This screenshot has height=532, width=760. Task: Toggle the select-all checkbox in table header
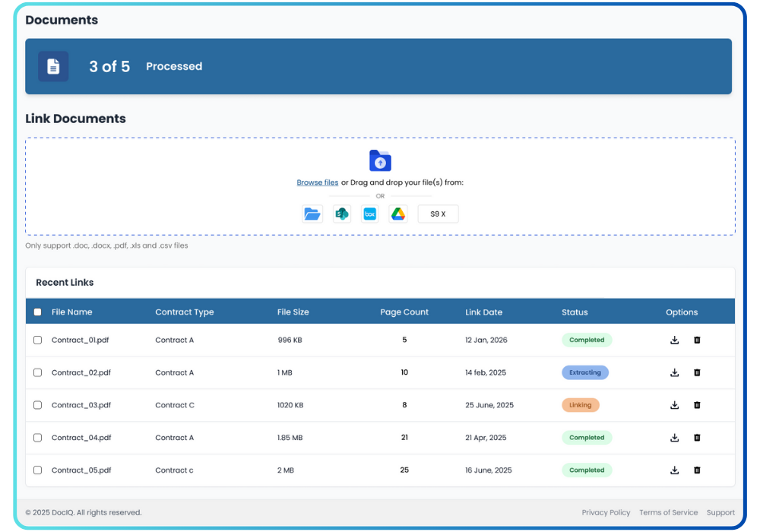point(37,312)
